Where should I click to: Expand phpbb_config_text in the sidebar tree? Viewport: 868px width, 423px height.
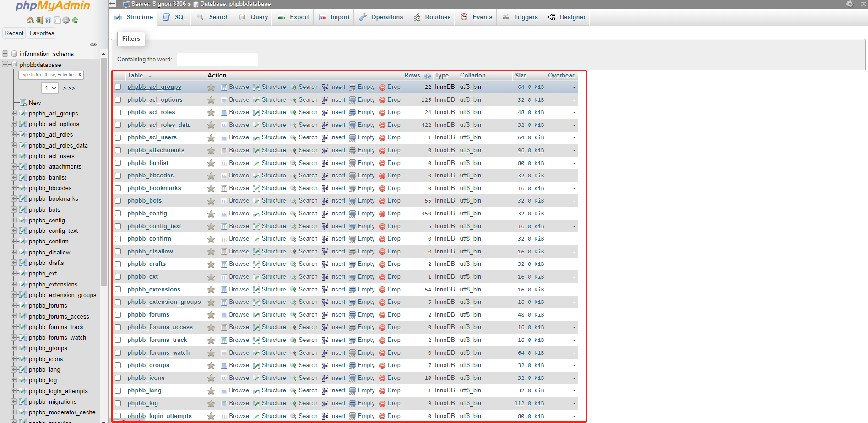tap(13, 231)
